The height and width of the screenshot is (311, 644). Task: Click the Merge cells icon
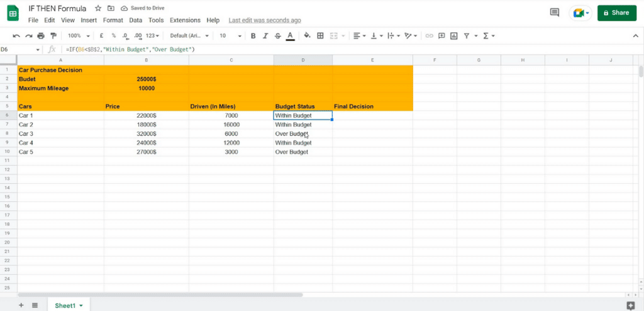pyautogui.click(x=334, y=36)
